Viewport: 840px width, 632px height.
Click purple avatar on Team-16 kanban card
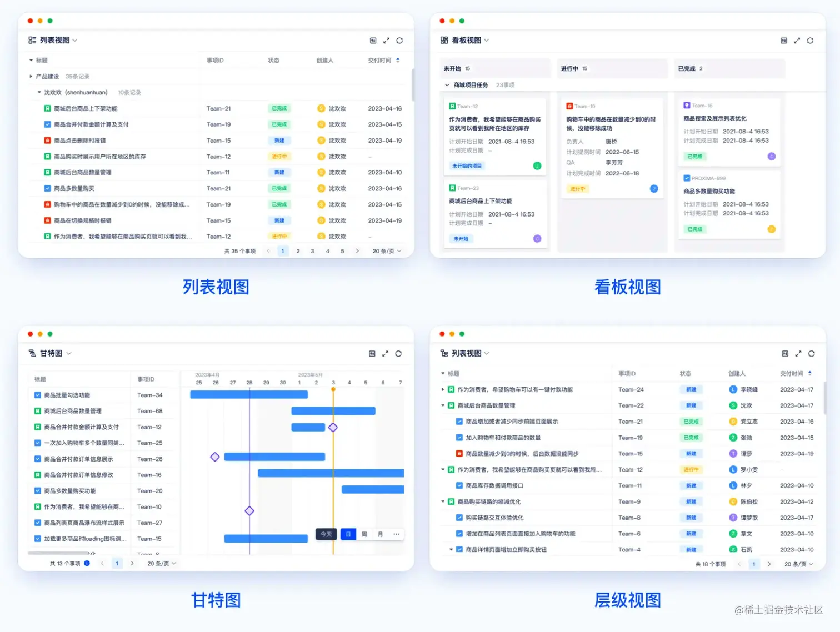(772, 157)
